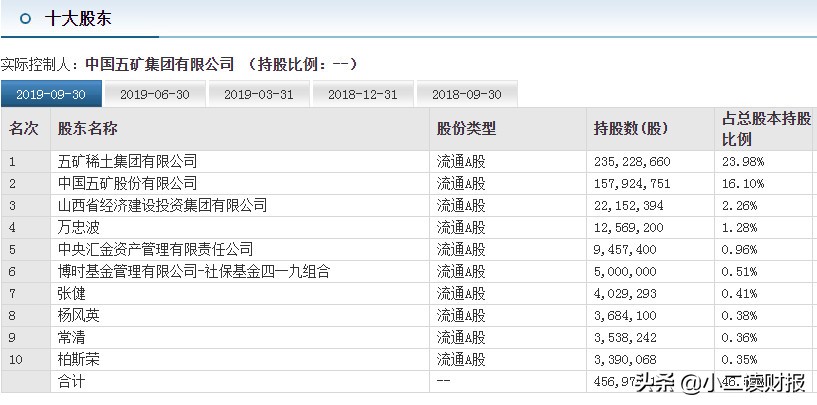Click the 合计 total row label

[x=71, y=382]
